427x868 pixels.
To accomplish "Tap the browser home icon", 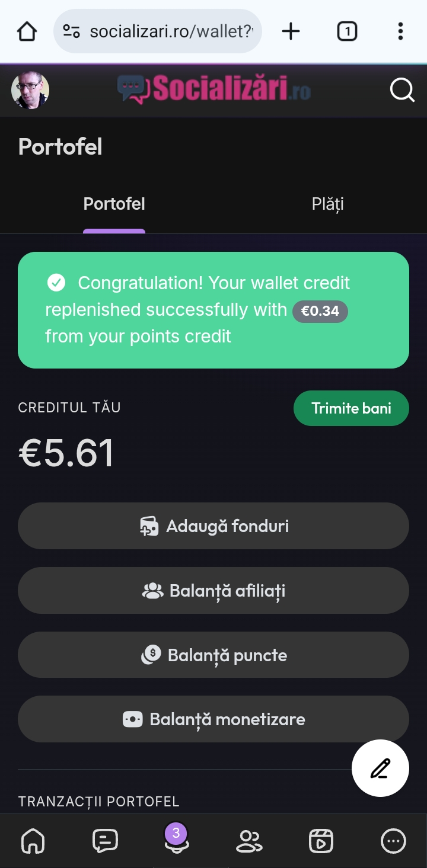I will [27, 31].
